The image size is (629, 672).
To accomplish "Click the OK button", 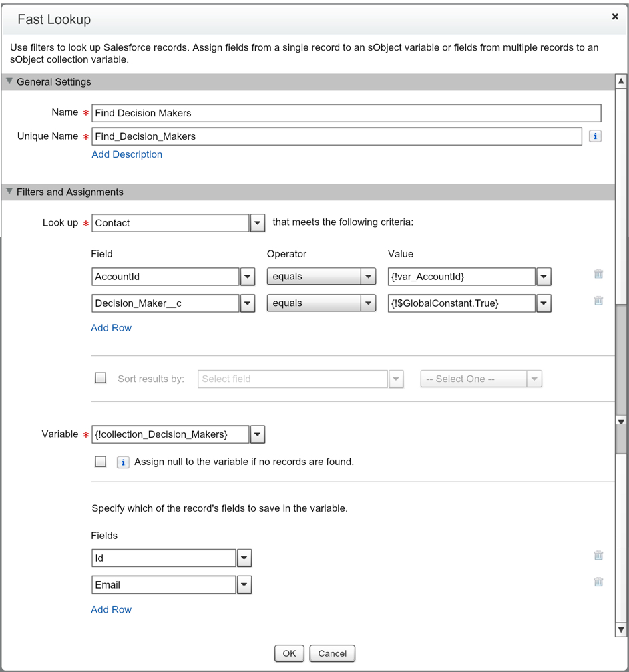I will [x=289, y=653].
